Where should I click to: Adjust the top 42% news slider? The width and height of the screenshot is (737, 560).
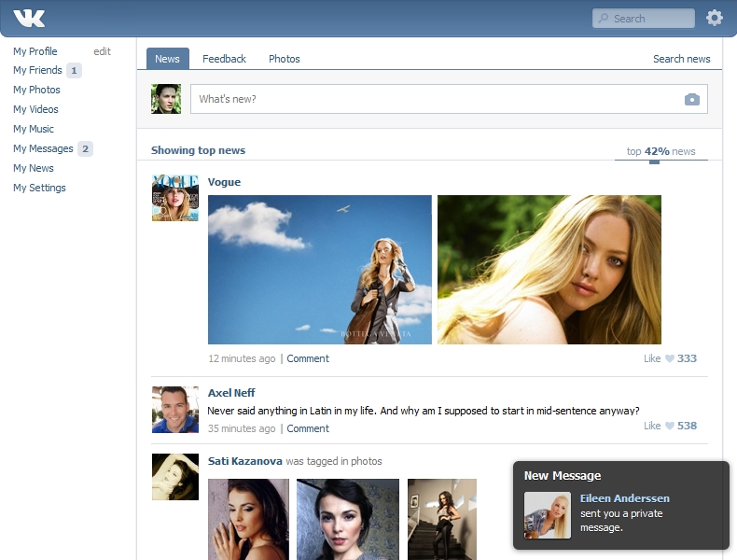click(654, 161)
